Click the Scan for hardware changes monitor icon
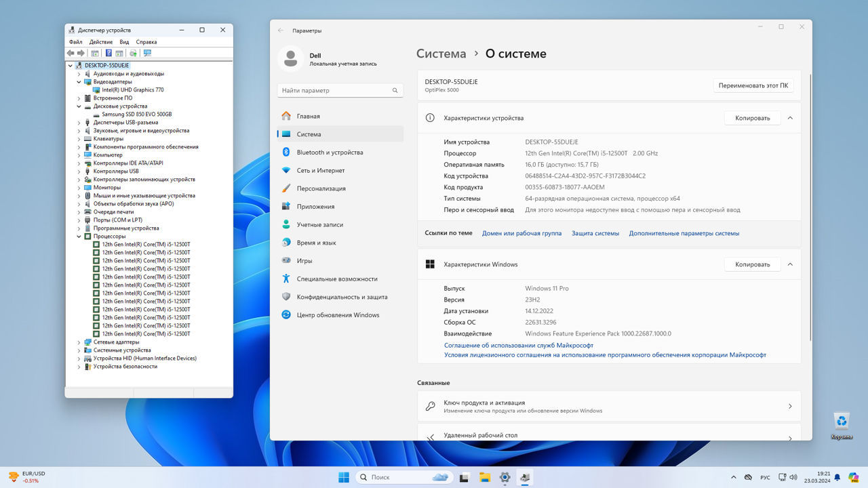868x488 pixels. 147,53
